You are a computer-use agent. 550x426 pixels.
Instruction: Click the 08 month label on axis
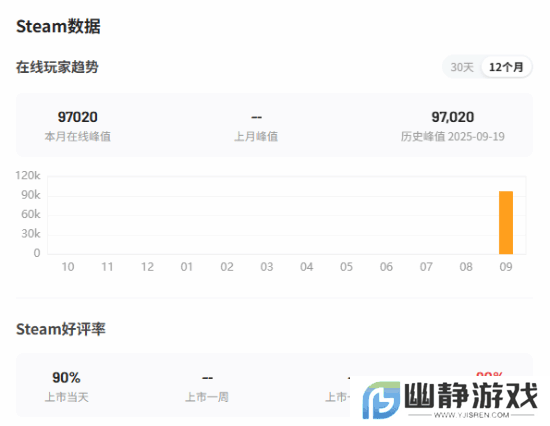pos(466,267)
